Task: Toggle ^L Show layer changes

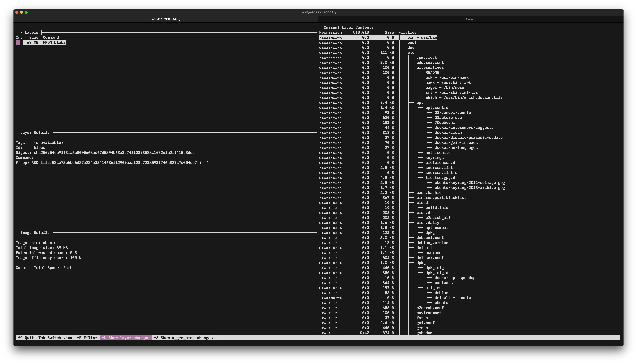Action: tap(126, 338)
